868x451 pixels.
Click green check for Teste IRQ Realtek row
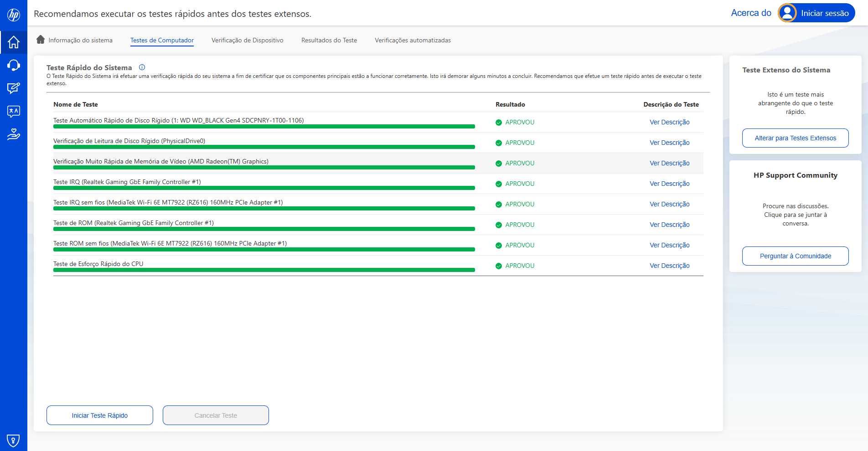(x=498, y=184)
